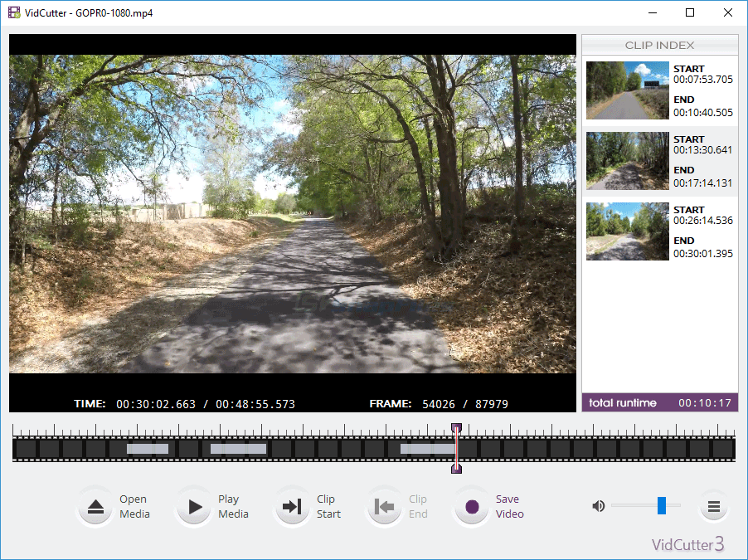This screenshot has width=748, height=560.
Task: Mark the Clip Start point
Action: coord(292,507)
